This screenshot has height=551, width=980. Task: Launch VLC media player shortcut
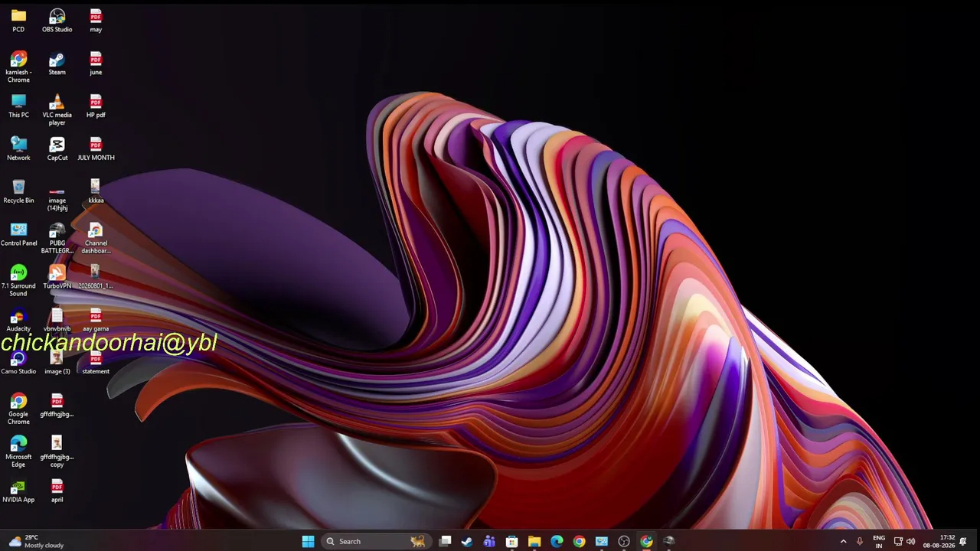click(x=57, y=110)
